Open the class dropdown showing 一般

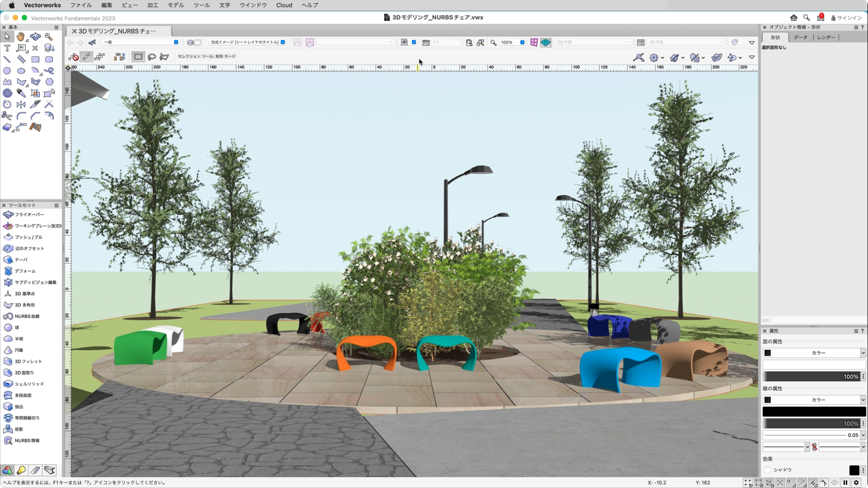(141, 42)
